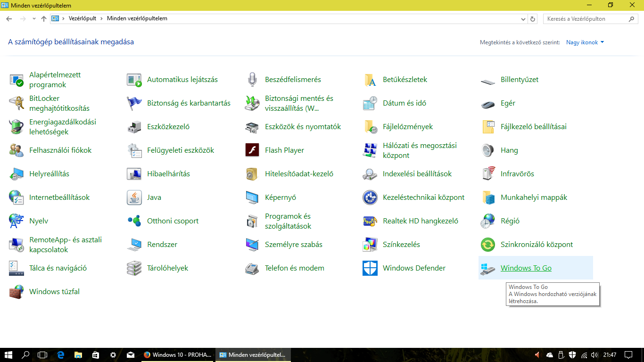The height and width of the screenshot is (362, 644).
Task: Open the Tálca és navigáció link
Action: pos(58,268)
